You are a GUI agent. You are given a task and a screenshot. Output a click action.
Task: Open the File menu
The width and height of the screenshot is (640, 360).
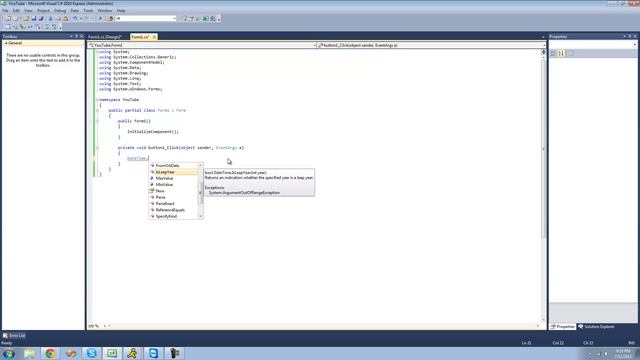(5, 11)
